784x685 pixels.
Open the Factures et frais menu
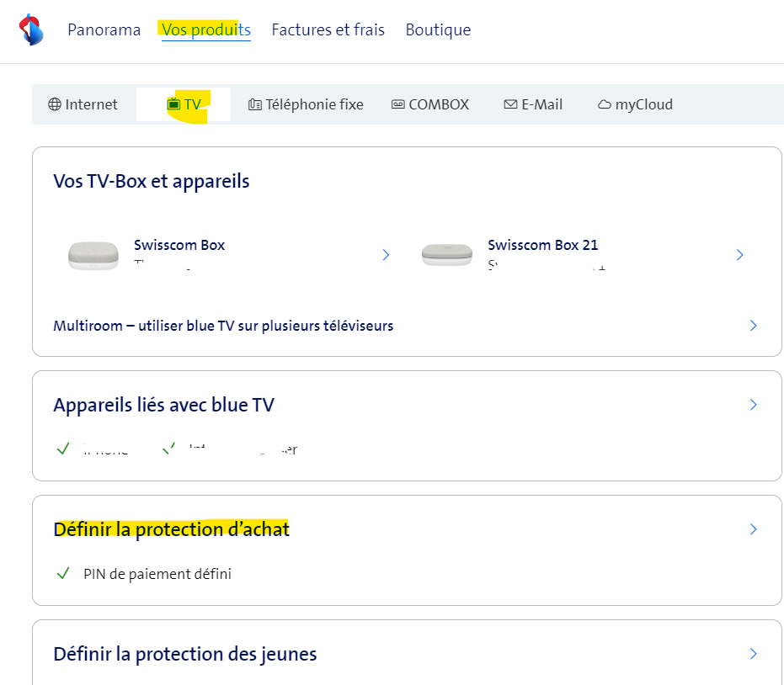pos(328,30)
